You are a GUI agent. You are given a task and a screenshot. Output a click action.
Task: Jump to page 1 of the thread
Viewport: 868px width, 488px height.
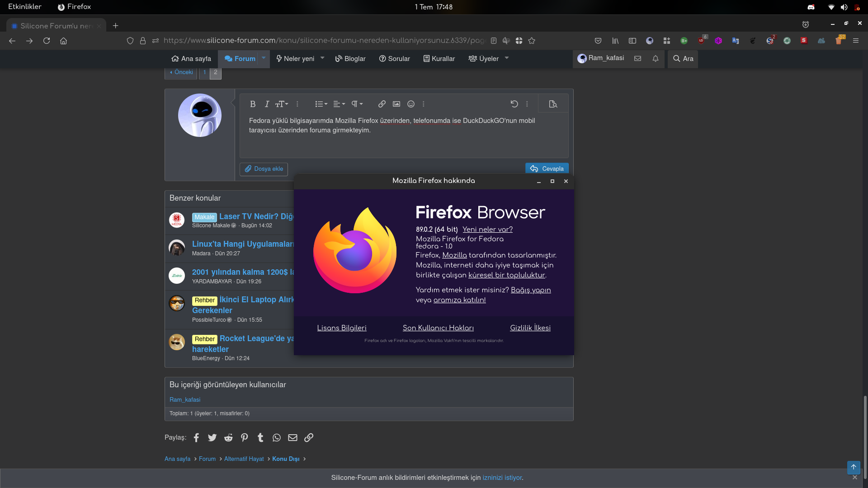click(204, 72)
